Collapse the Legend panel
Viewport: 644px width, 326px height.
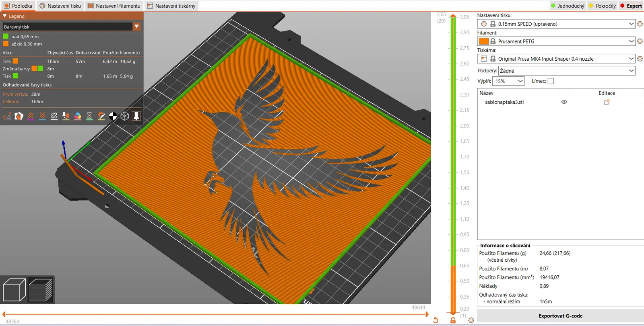point(5,16)
